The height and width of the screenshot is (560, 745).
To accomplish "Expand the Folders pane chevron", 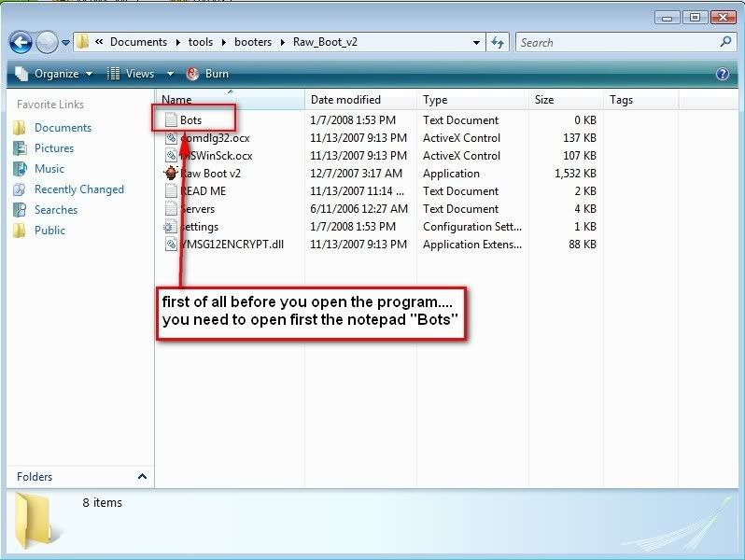I will point(142,476).
